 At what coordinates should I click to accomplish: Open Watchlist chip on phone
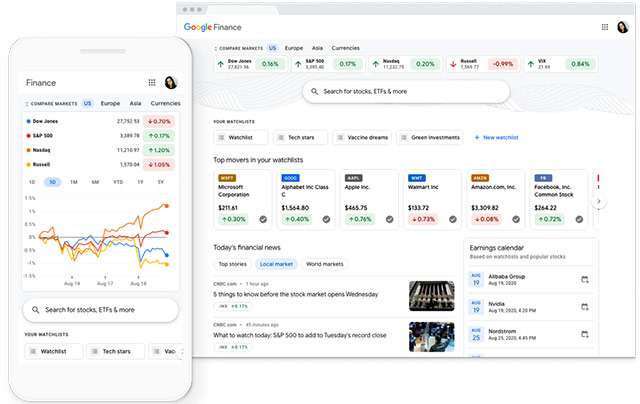pos(53,351)
